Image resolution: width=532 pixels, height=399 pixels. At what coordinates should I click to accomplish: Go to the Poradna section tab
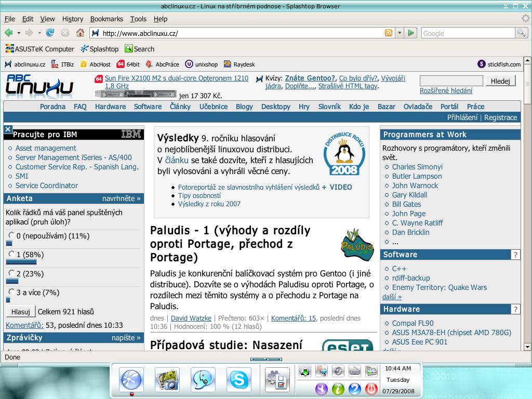[x=52, y=107]
